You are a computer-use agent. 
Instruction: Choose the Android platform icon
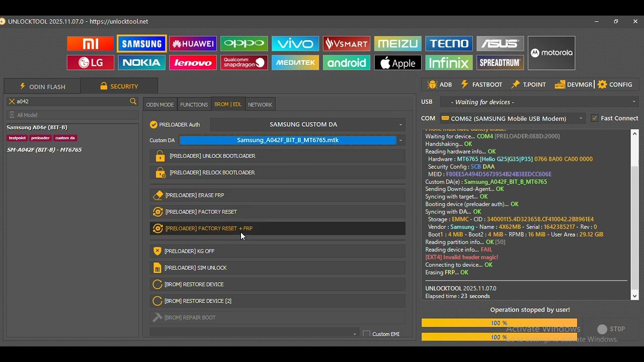pyautogui.click(x=347, y=62)
